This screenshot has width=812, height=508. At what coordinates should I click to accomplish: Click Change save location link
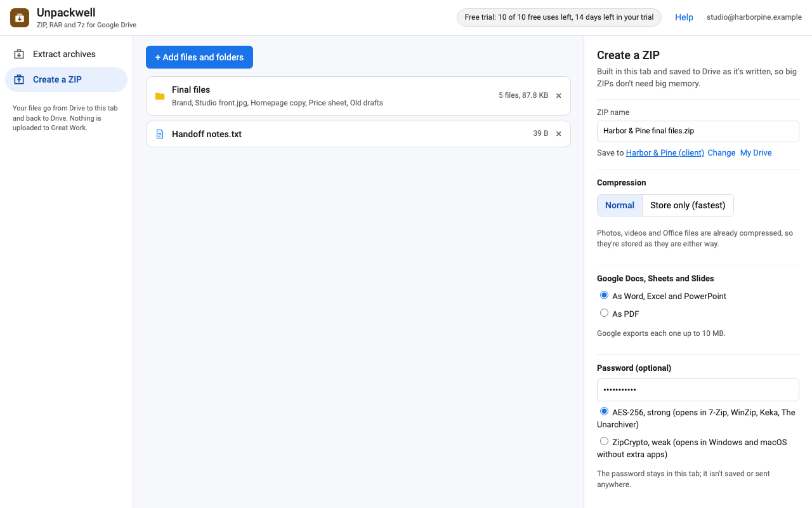tap(721, 153)
